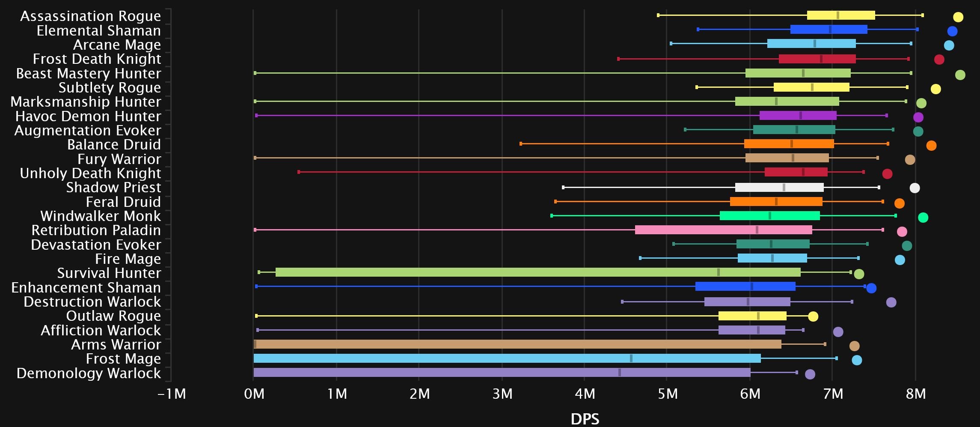Click the Retribution Paladin pink box

723,230
